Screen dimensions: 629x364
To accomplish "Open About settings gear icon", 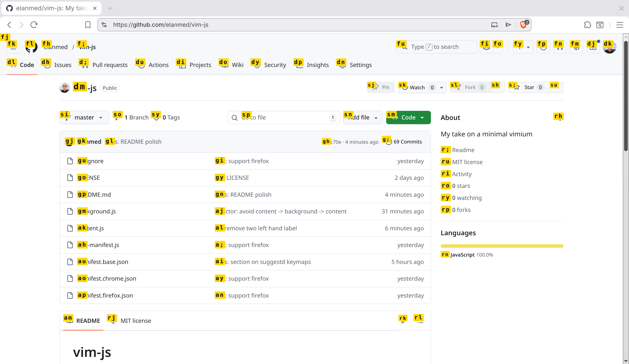I will coord(560,118).
